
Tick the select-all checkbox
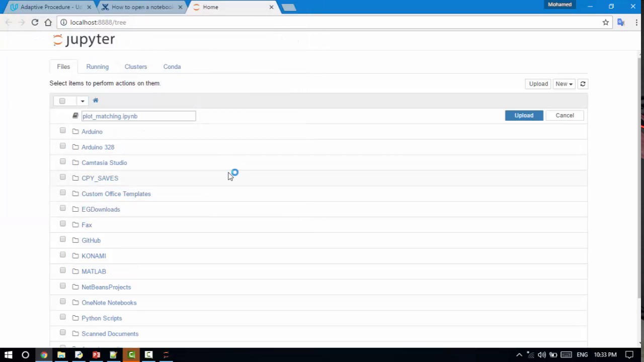[x=62, y=101]
